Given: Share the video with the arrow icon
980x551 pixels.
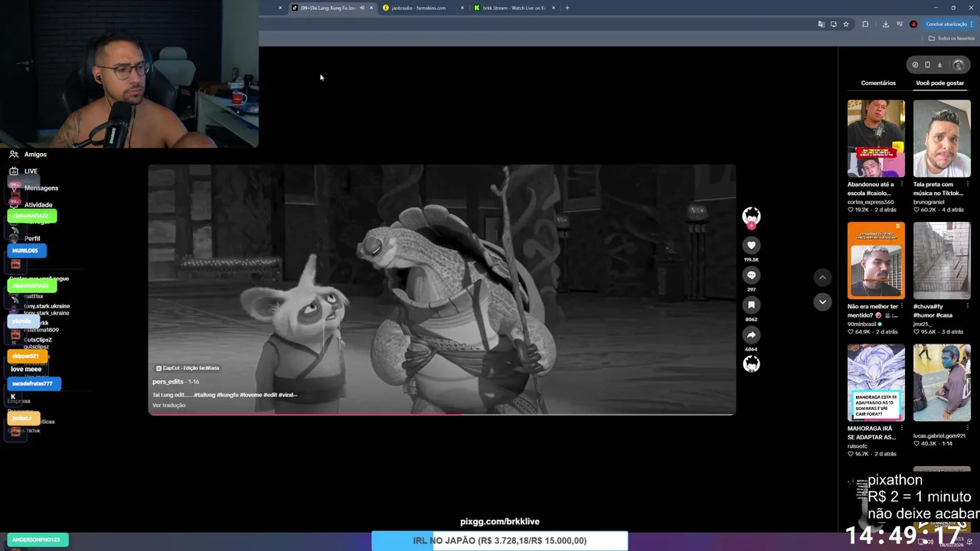Looking at the screenshot, I should tap(751, 334).
